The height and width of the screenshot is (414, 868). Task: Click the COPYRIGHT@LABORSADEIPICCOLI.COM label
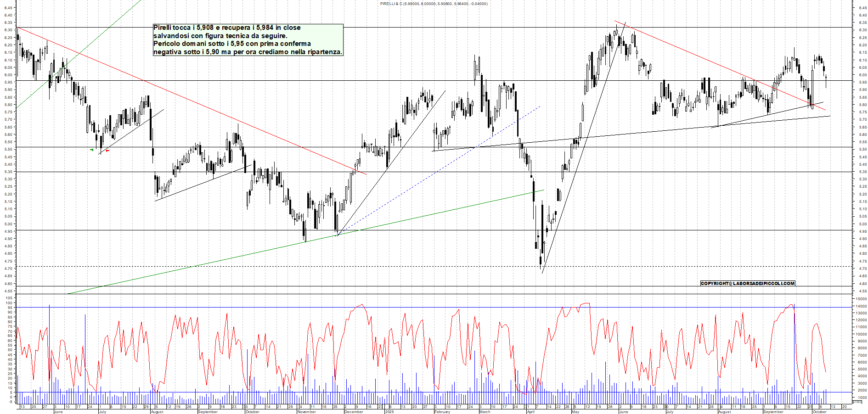(x=747, y=283)
